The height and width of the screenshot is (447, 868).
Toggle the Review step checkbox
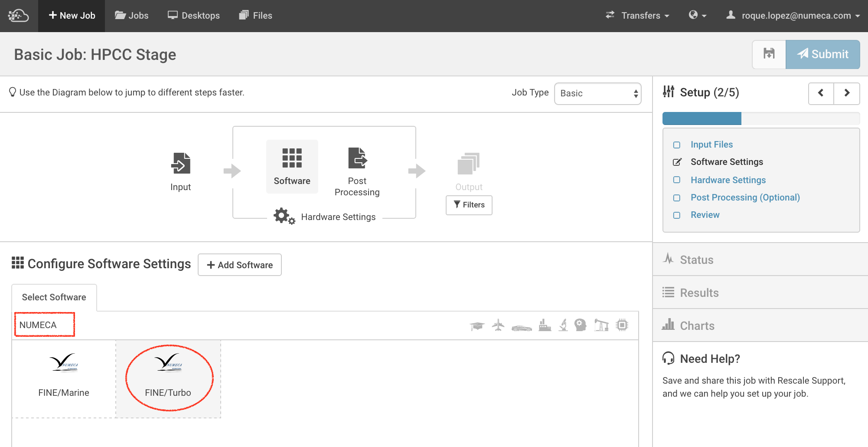point(677,215)
